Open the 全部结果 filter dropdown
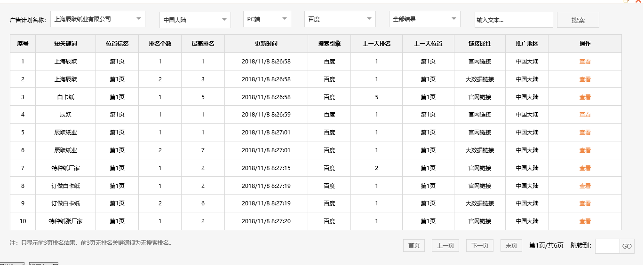The image size is (644, 265). (x=425, y=19)
